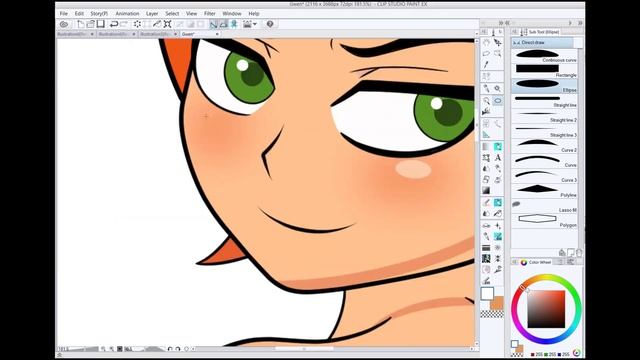Viewport: 640px width, 360px height.
Task: Choose the Polyline sub tool
Action: [544, 191]
